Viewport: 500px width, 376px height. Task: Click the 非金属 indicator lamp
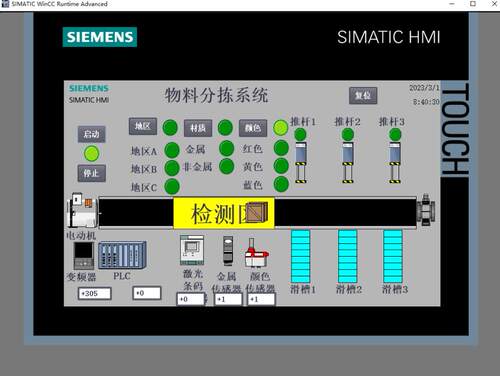coord(227,166)
